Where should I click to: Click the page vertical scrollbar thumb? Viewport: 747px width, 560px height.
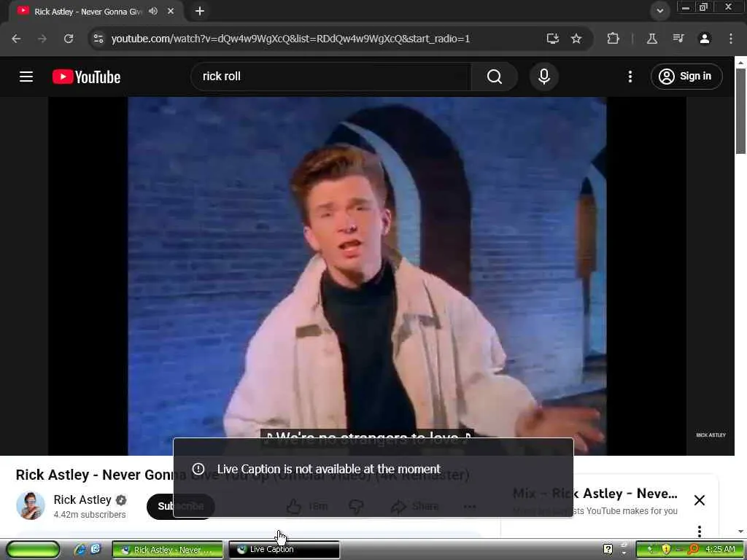(x=740, y=112)
